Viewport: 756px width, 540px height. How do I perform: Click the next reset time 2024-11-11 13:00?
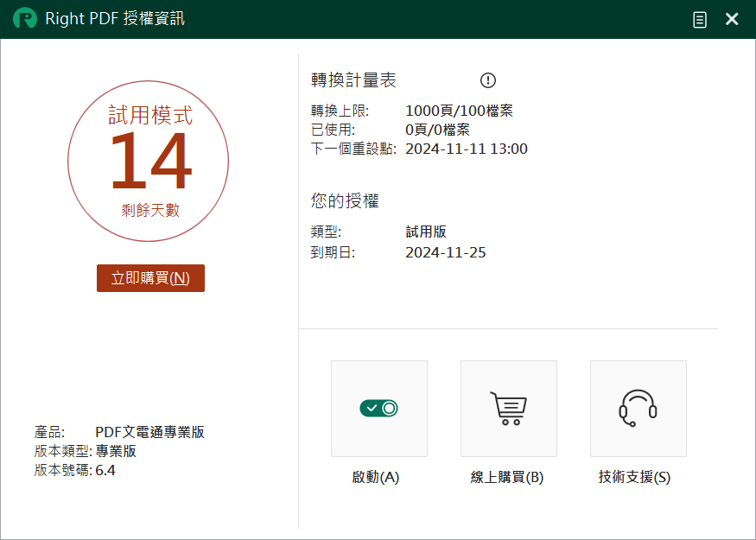click(466, 149)
